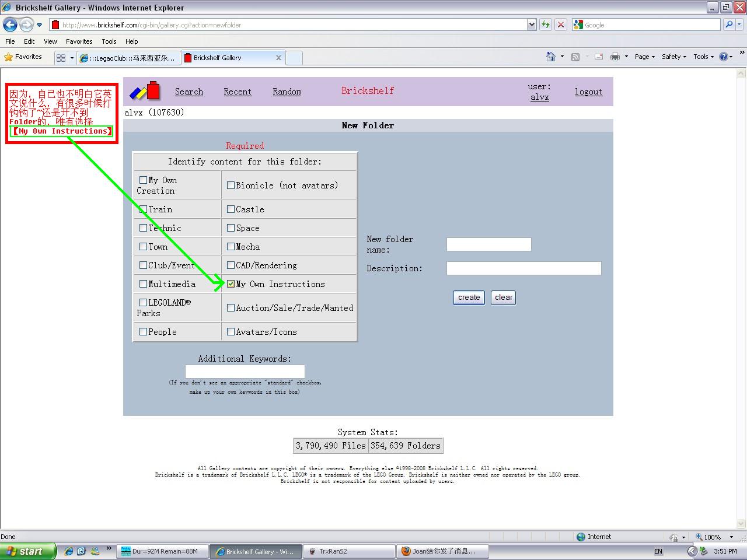747x560 pixels.
Task: Open the File menu
Action: pos(10,41)
